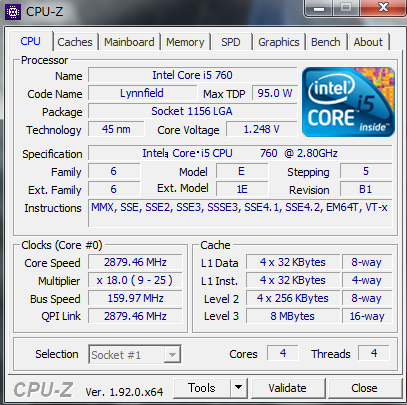Click the Validate button
The height and width of the screenshot is (405, 407).
[x=287, y=388]
